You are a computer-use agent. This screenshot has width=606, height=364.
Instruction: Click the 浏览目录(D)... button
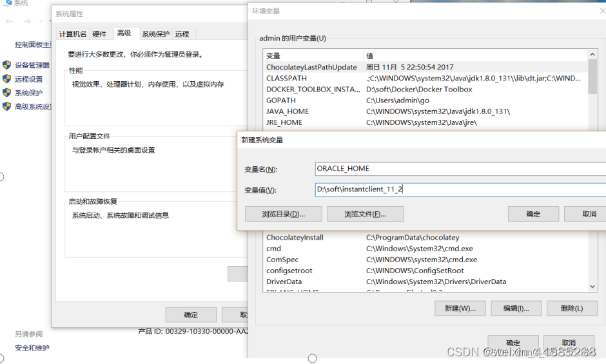pos(283,214)
